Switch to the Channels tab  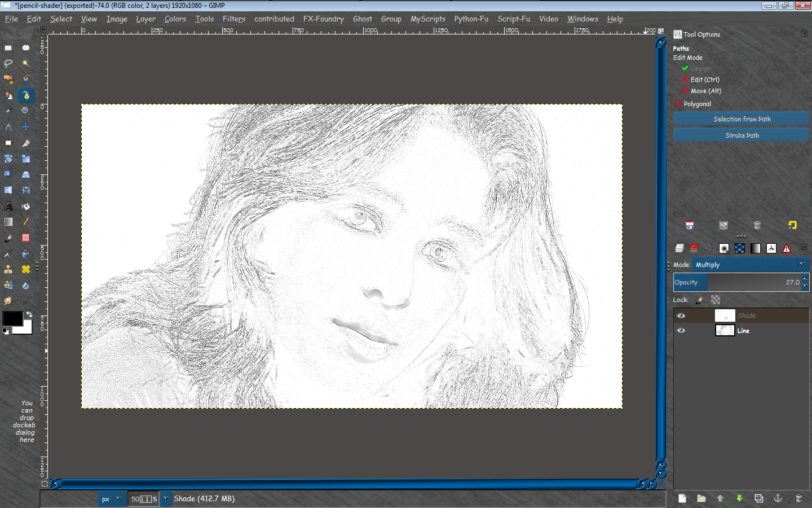[x=694, y=248]
